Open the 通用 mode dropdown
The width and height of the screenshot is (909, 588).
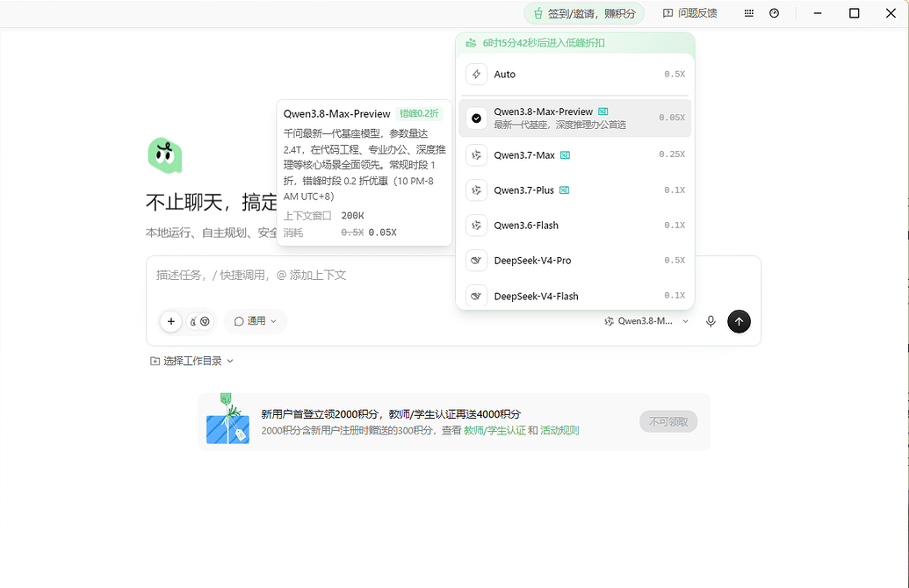pyautogui.click(x=256, y=321)
